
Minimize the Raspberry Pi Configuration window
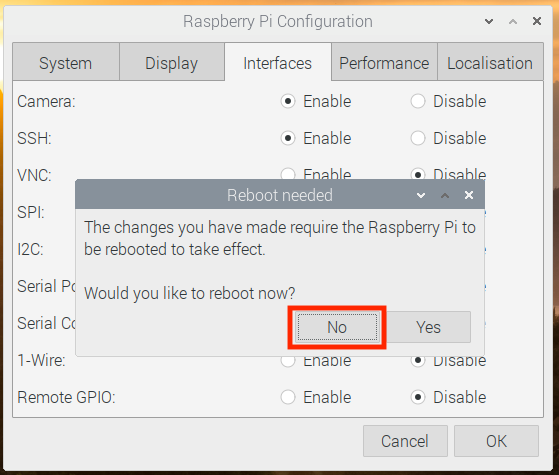(x=489, y=21)
